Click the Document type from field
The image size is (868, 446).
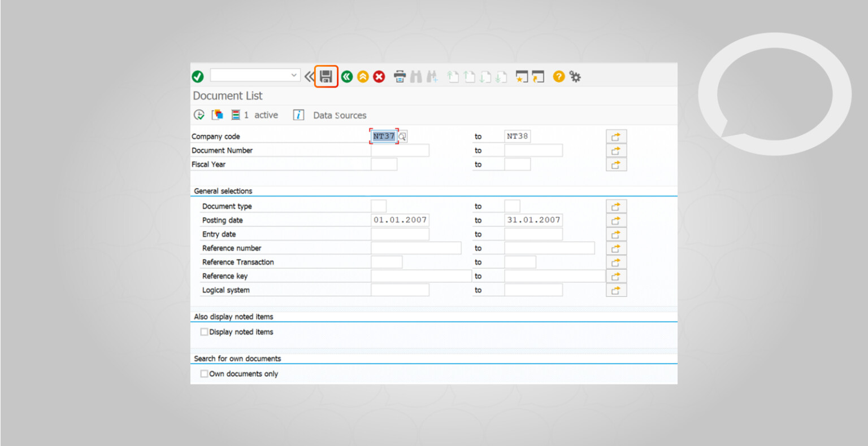[x=379, y=206]
